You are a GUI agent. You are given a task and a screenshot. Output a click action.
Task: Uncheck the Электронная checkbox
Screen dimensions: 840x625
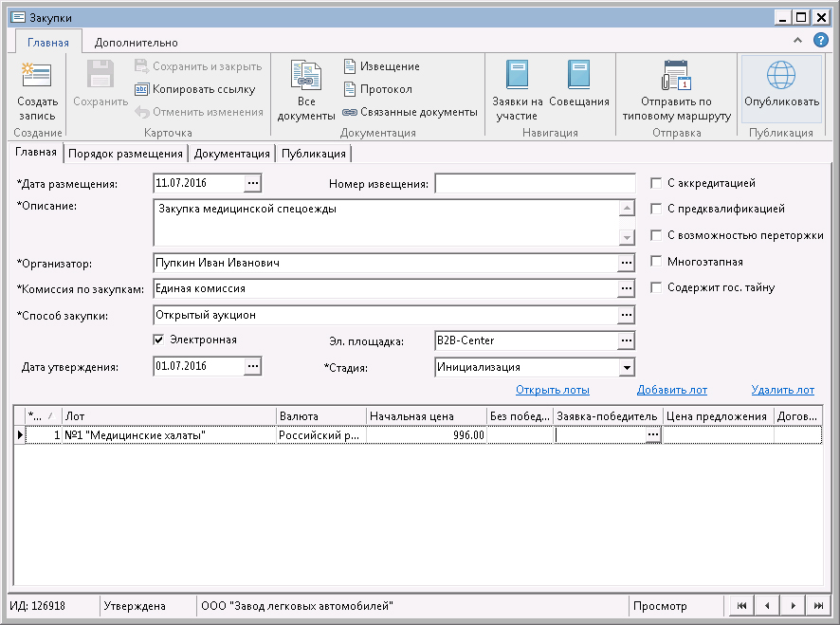(x=159, y=339)
